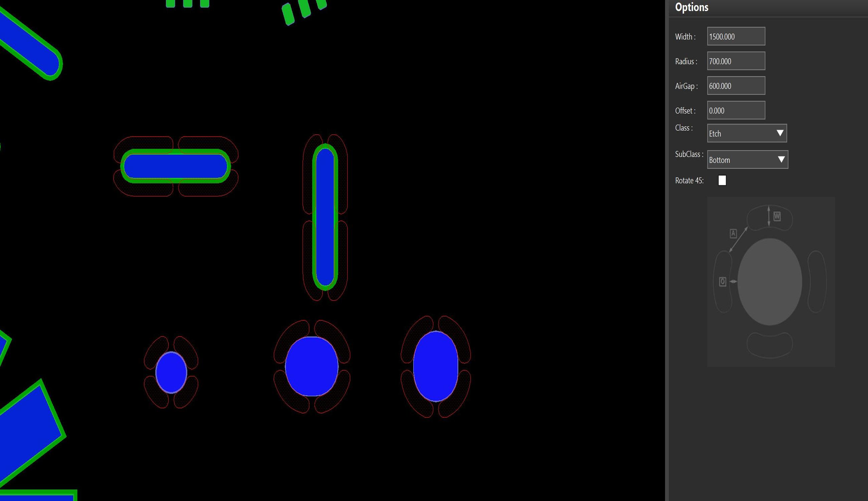
Task: Click the smallest oval pad with thermal relief
Action: click(x=171, y=372)
